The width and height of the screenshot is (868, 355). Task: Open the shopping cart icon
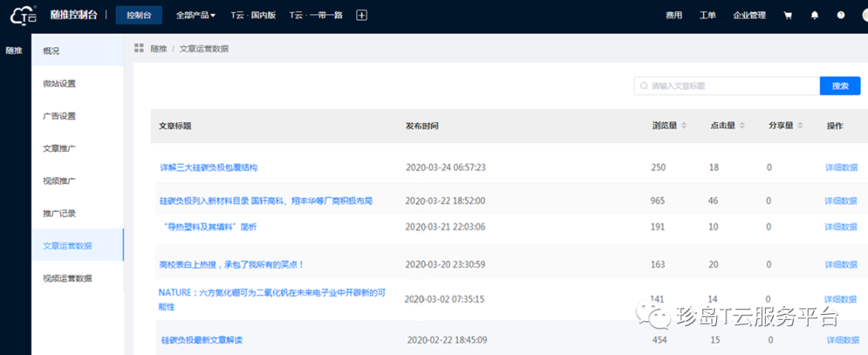click(788, 15)
